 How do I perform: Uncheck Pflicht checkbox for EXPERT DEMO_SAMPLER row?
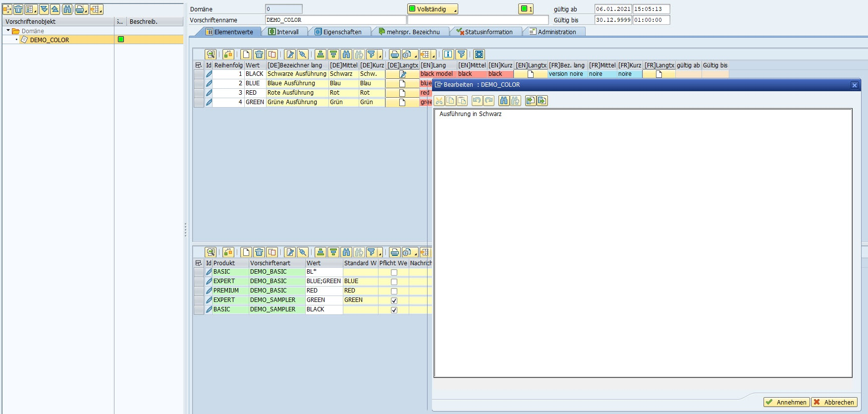[394, 300]
